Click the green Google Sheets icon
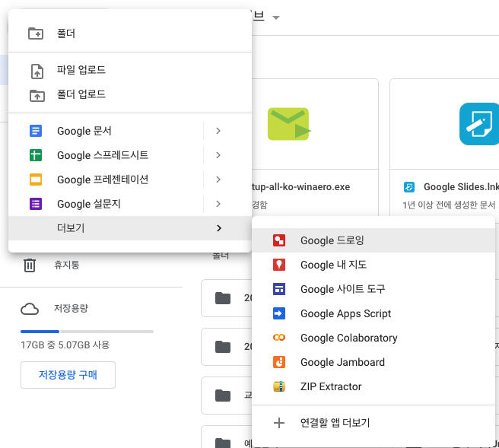The width and height of the screenshot is (499, 448). pos(36,155)
